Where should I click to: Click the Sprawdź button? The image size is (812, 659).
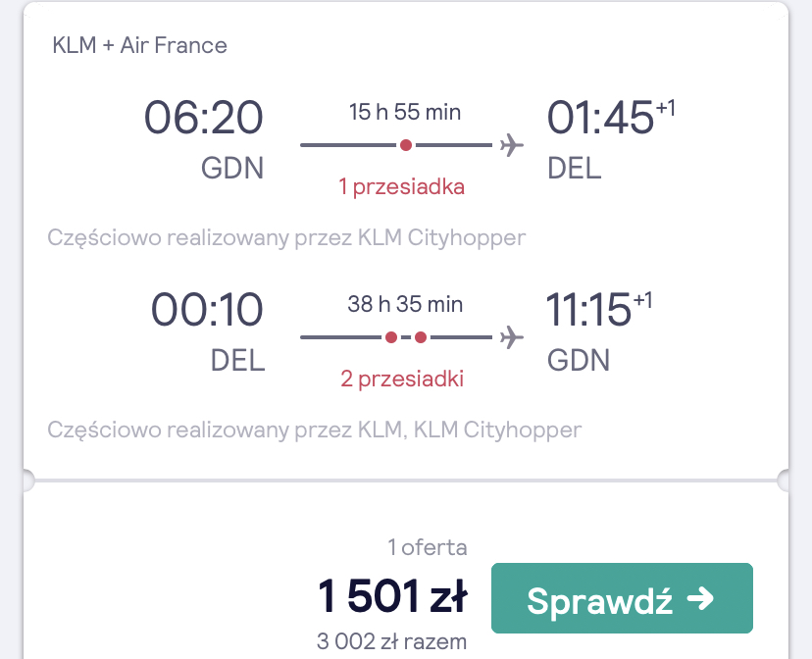(x=622, y=598)
